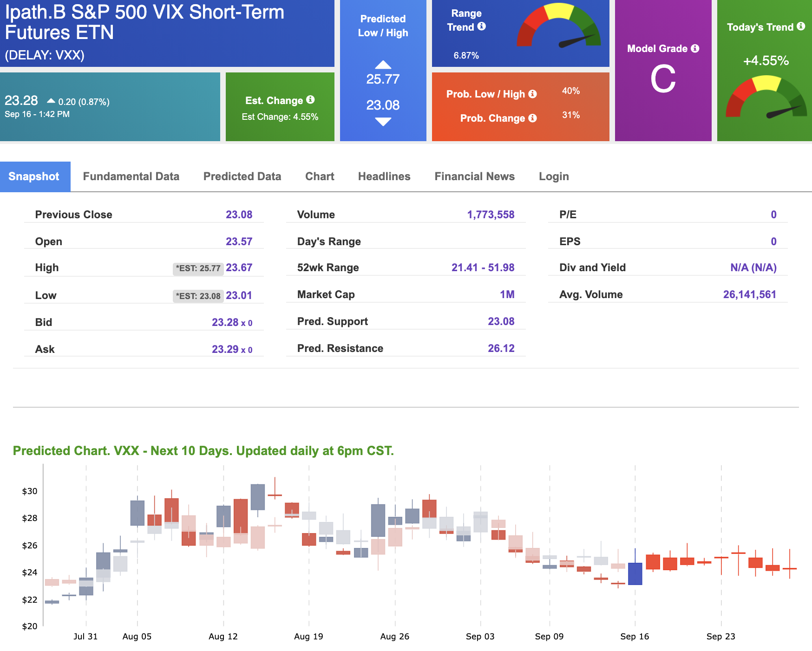This screenshot has height=651, width=812.
Task: Click the Prob. Change info icon
Action: [533, 118]
